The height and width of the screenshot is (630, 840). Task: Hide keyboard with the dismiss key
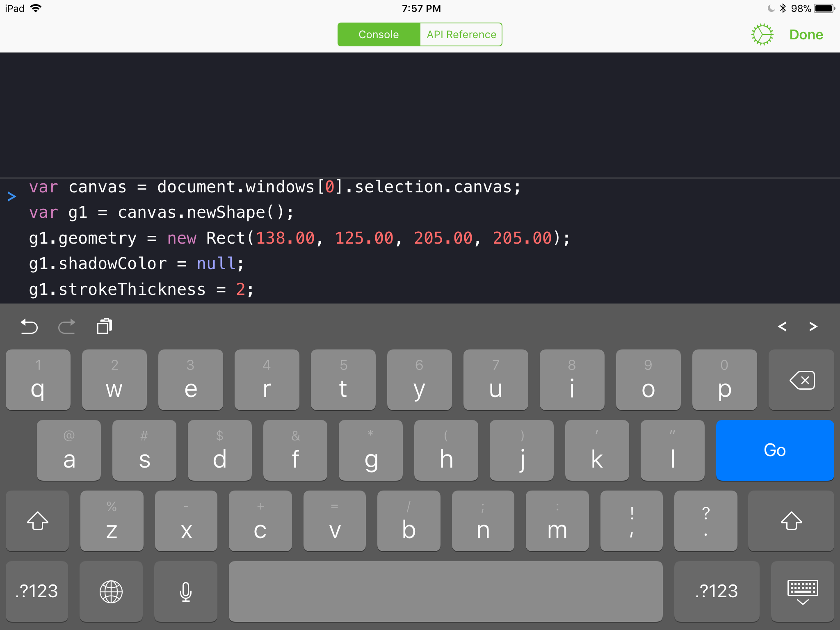tap(802, 591)
